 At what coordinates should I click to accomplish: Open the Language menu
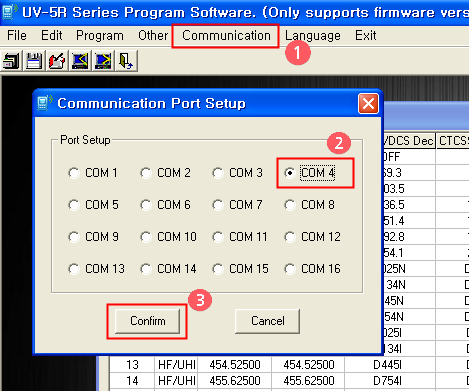[313, 35]
